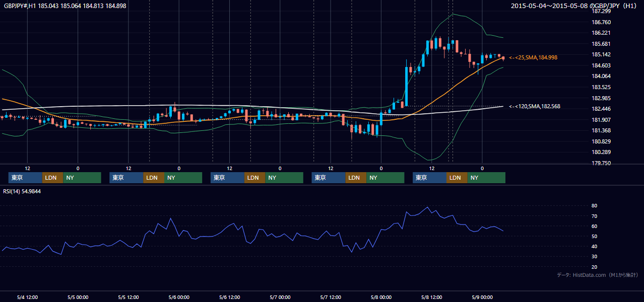Viewport: 644px width, 302px height.
Task: Select the 182.985 price label
Action: pos(601,98)
